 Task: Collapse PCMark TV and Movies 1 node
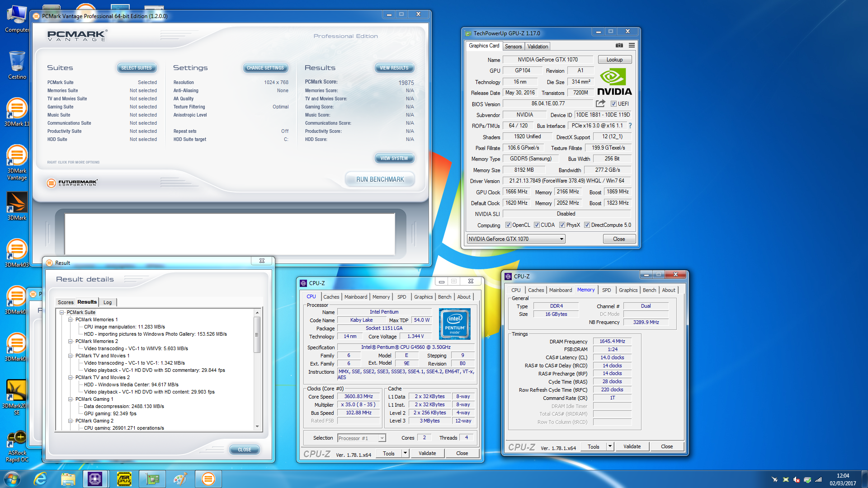[x=71, y=356]
